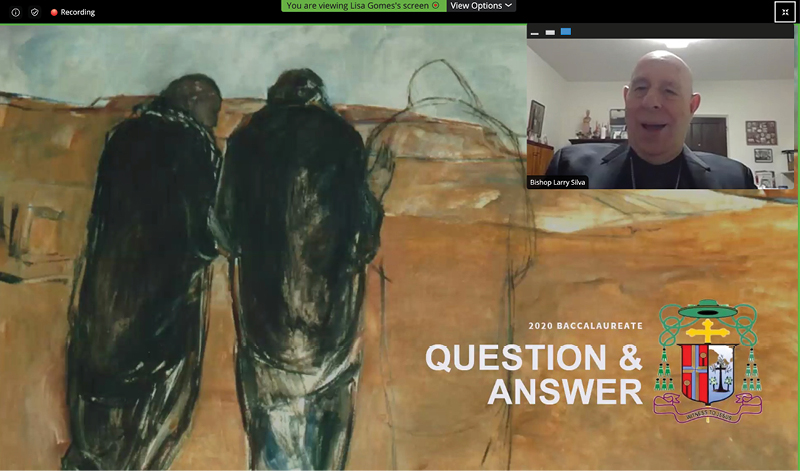The height and width of the screenshot is (471, 800).
Task: Hide the video thumbnail panel
Action: 535,32
